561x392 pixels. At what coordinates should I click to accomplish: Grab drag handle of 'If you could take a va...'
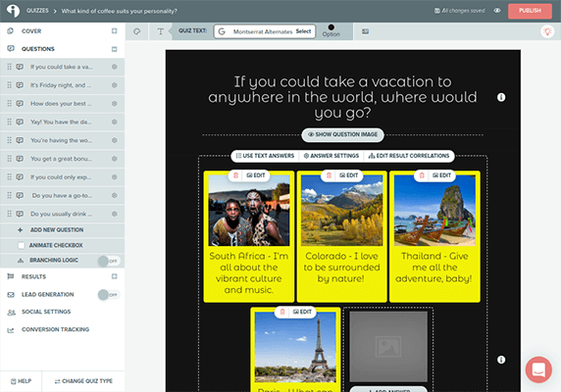click(9, 67)
